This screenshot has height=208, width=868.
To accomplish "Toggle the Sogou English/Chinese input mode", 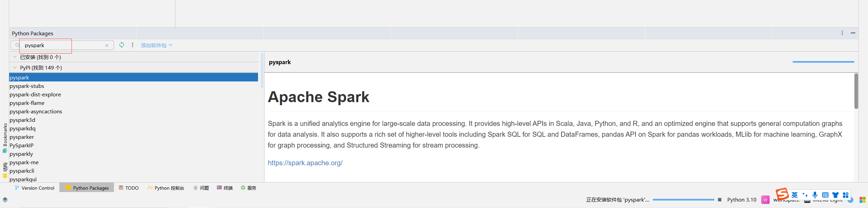I will click(x=794, y=195).
